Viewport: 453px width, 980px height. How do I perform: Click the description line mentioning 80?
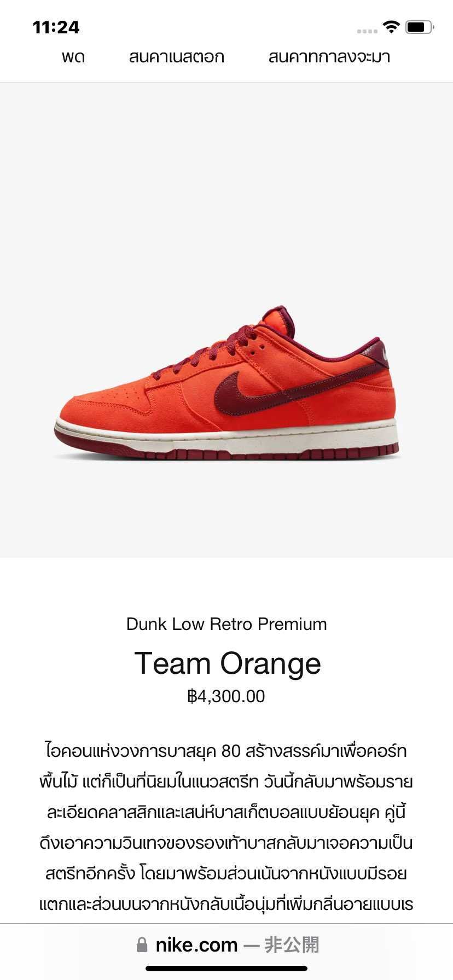coord(226,751)
